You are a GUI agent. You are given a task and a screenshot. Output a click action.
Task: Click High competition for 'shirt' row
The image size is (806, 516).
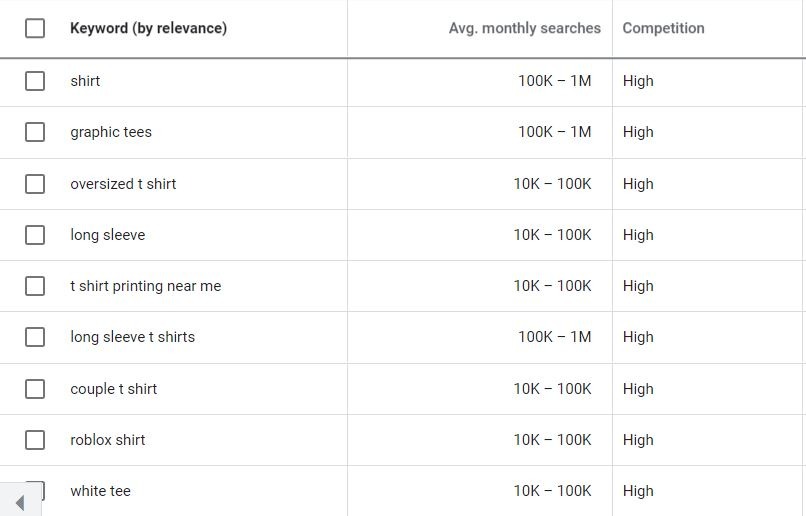[x=638, y=81]
